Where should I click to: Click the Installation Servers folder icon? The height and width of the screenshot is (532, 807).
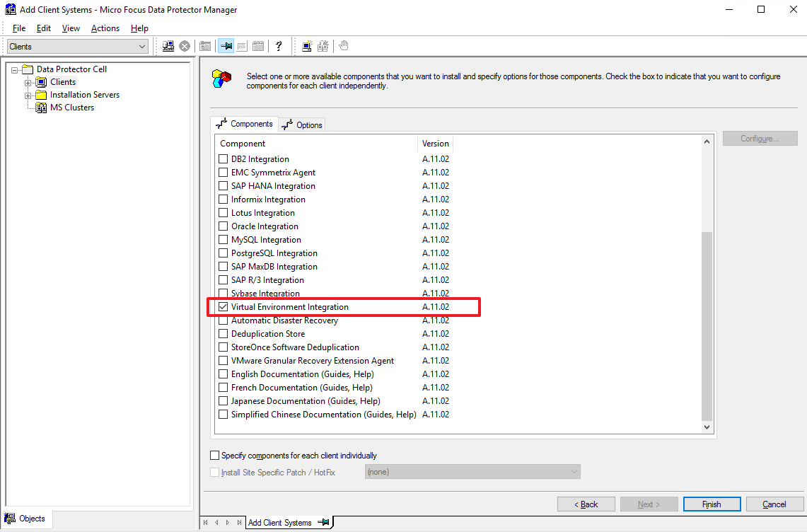coord(41,95)
